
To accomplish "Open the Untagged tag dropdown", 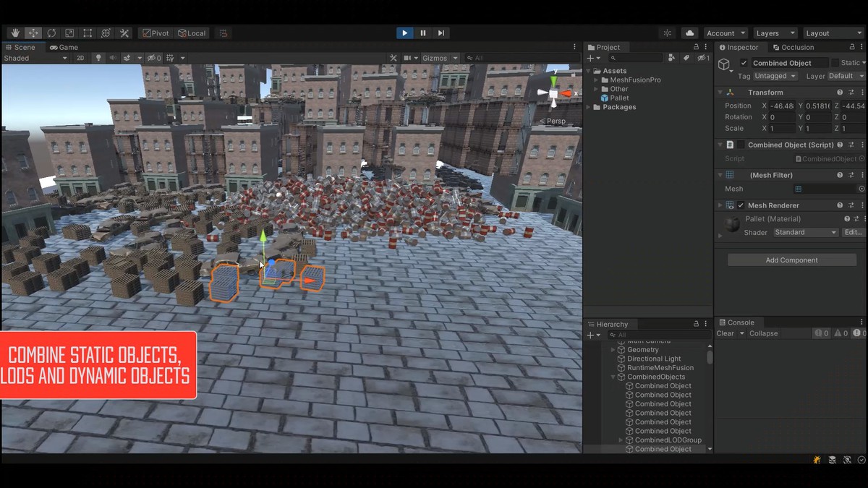I will [775, 76].
